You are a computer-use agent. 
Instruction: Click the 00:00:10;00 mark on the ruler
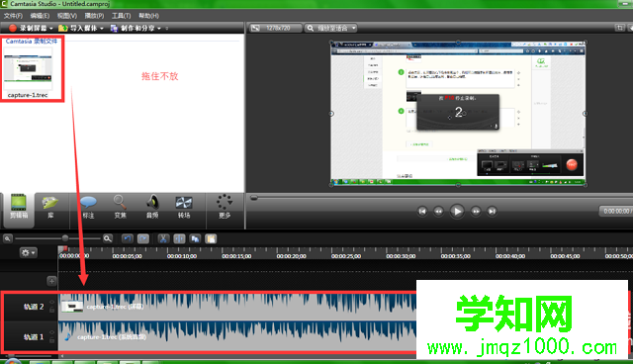pos(182,256)
